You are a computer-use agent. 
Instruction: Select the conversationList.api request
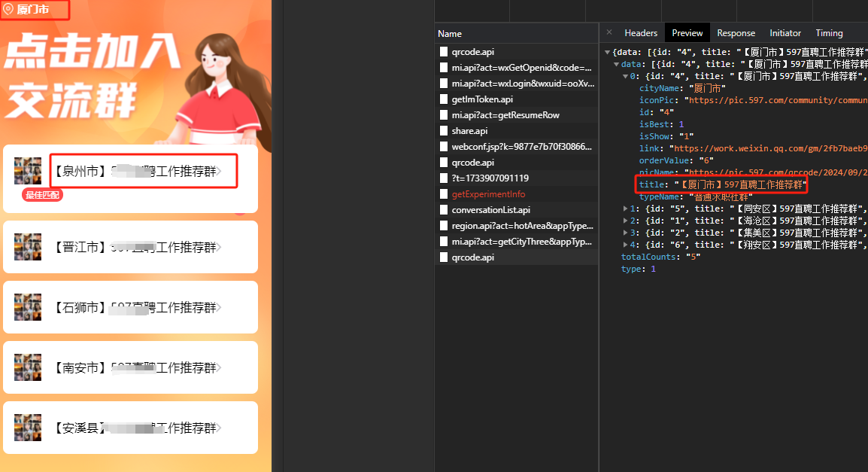tap(516, 210)
